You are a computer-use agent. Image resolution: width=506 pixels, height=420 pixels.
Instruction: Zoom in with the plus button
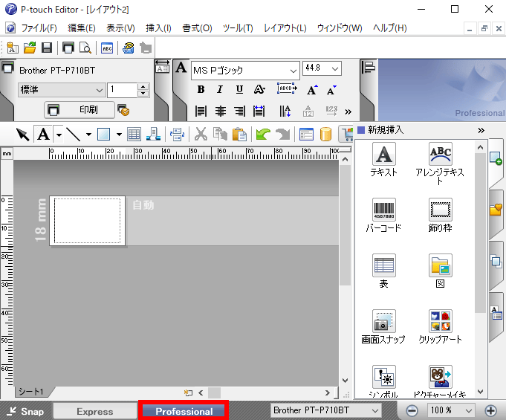(491, 410)
